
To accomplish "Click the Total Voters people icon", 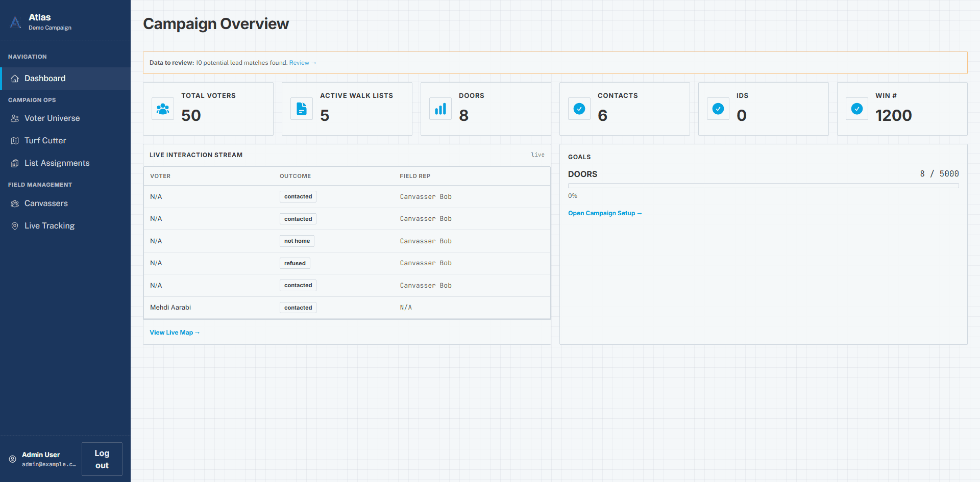I will click(x=163, y=109).
